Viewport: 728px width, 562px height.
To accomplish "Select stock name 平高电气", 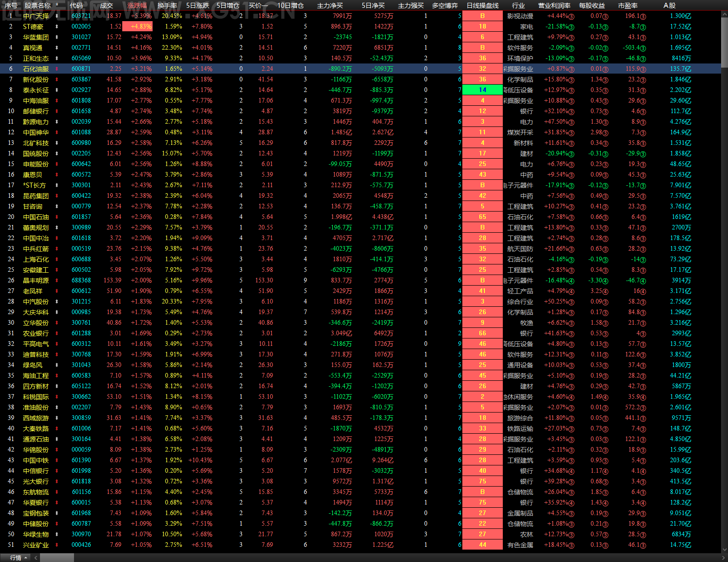I will tap(36, 344).
